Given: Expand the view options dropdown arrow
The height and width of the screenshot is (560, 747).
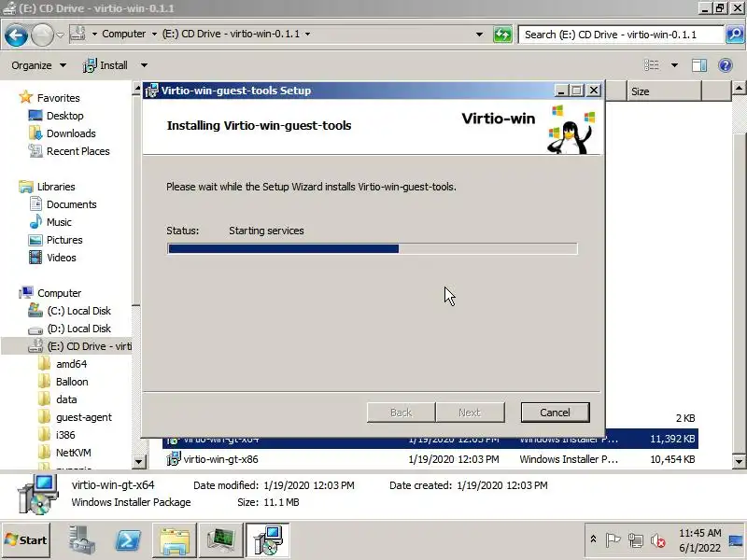Looking at the screenshot, I should (674, 65).
